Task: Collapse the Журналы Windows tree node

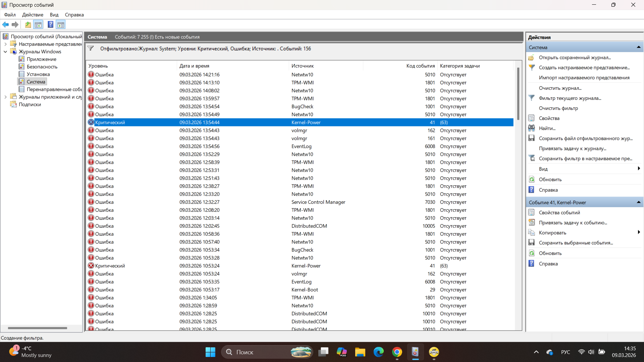Action: click(5, 52)
